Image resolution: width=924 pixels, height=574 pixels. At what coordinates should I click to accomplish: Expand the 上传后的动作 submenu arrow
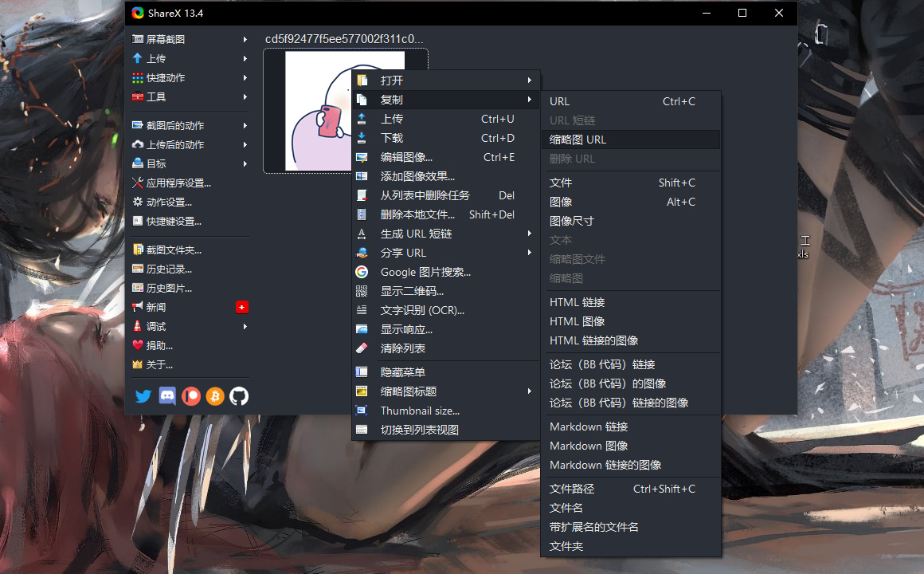(x=245, y=144)
